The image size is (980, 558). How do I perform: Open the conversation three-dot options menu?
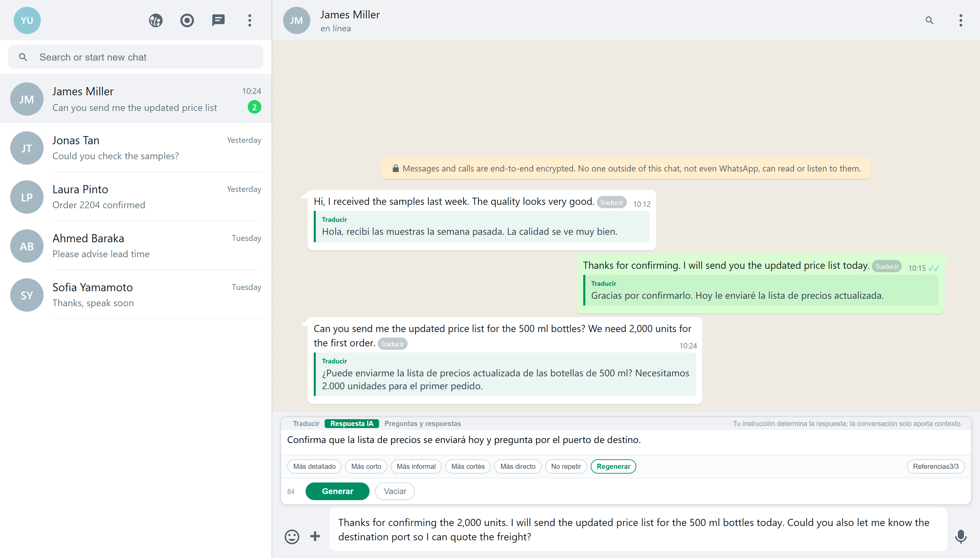pos(961,20)
